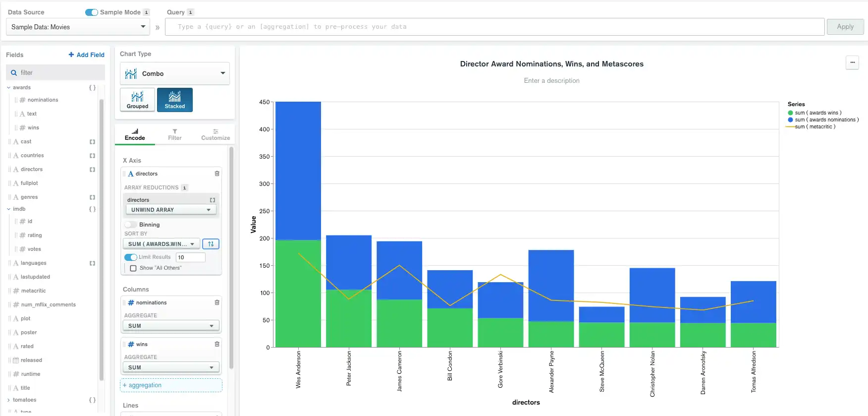This screenshot has height=416, width=868.
Task: Open the Combo chart type dropdown
Action: (x=175, y=73)
